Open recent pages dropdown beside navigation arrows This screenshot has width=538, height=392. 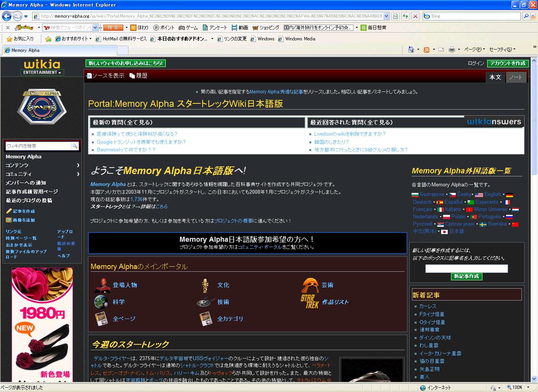click(x=26, y=17)
